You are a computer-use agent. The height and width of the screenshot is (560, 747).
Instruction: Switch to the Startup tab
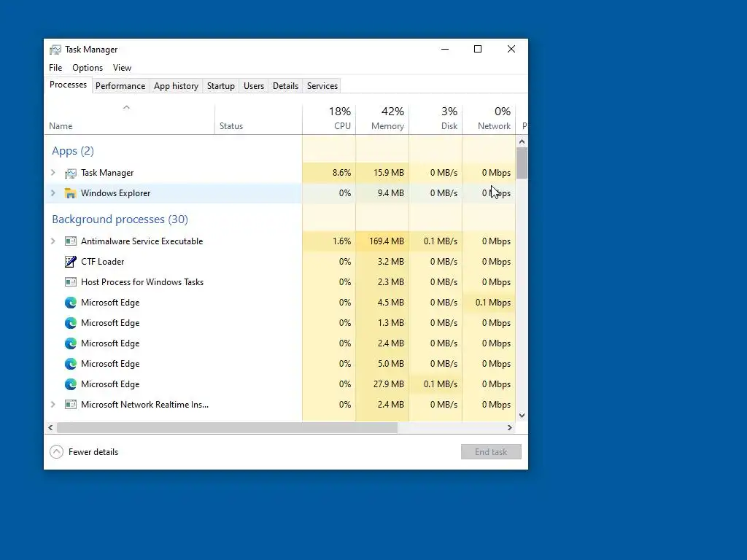[x=220, y=86]
